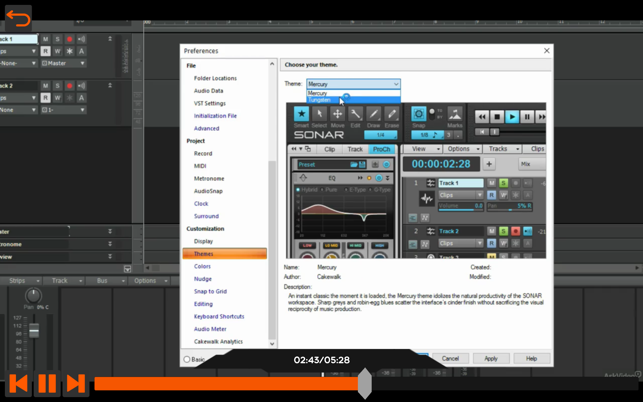Viewport: 643px width, 402px height.
Task: Solo Track 1 with S button
Action: 57,39
